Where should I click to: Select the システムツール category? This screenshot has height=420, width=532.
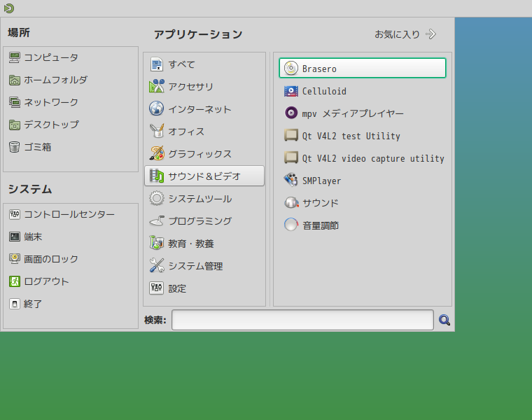point(204,199)
